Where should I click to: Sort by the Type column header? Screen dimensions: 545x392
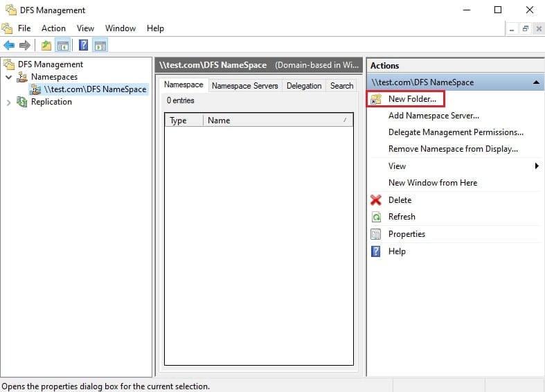click(184, 121)
